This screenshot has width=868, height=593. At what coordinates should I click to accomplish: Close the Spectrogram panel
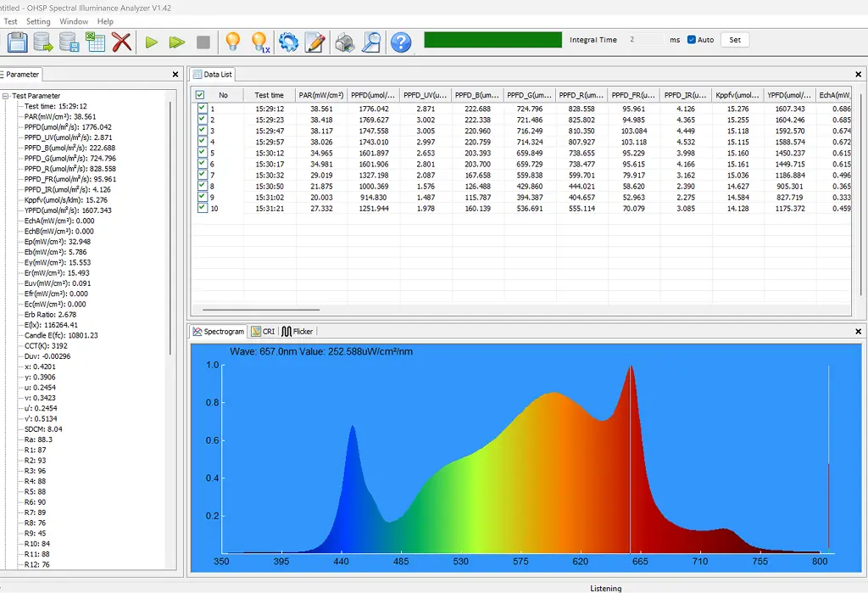(x=858, y=331)
